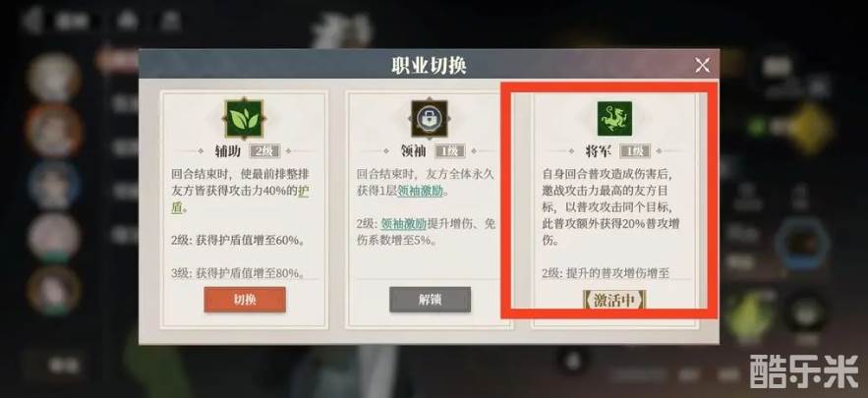This screenshot has width=868, height=398.
Task: Select the fourth character avatar in sidebar
Action: [54, 237]
